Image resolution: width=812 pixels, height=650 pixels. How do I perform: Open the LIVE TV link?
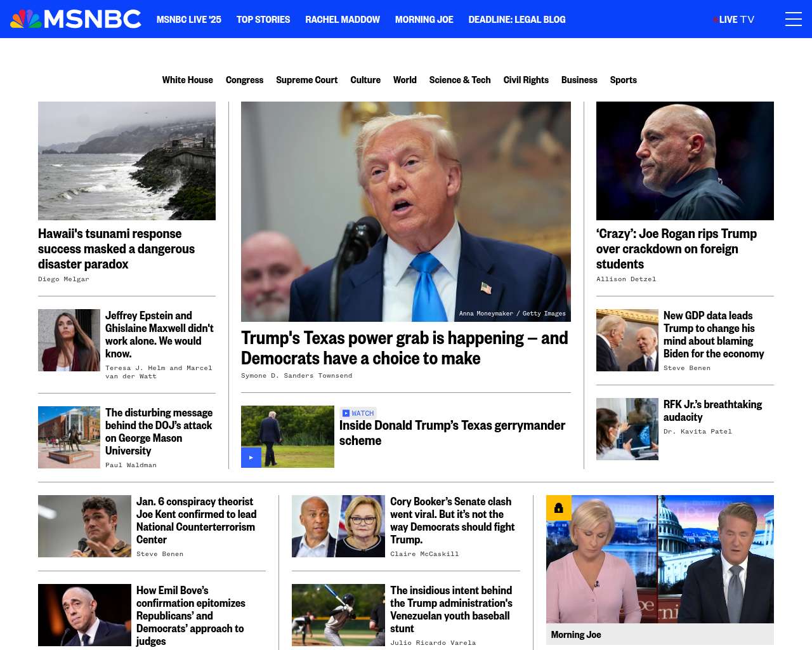point(734,20)
